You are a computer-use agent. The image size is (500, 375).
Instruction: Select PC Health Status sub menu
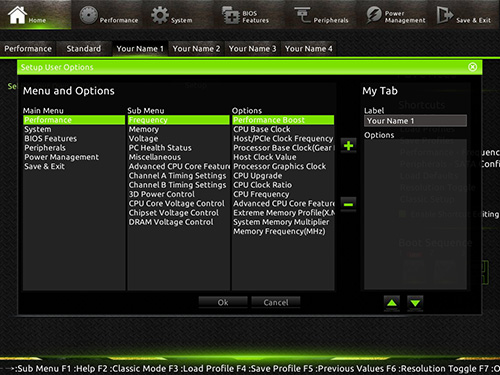click(x=179, y=148)
